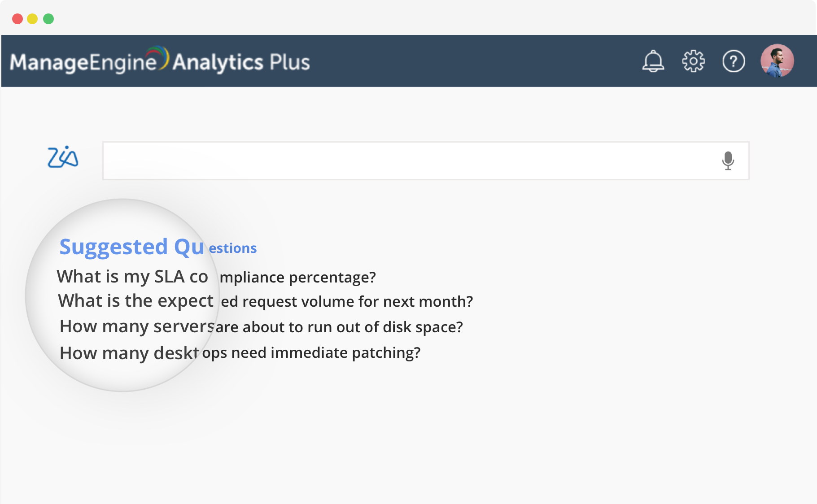Open the user profile avatar
The height and width of the screenshot is (504, 817).
click(x=777, y=61)
